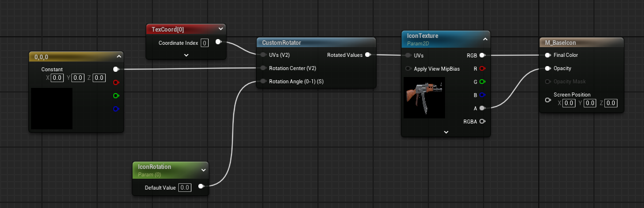Expand the IconRotation node chevron
The image size is (644, 208).
click(204, 170)
